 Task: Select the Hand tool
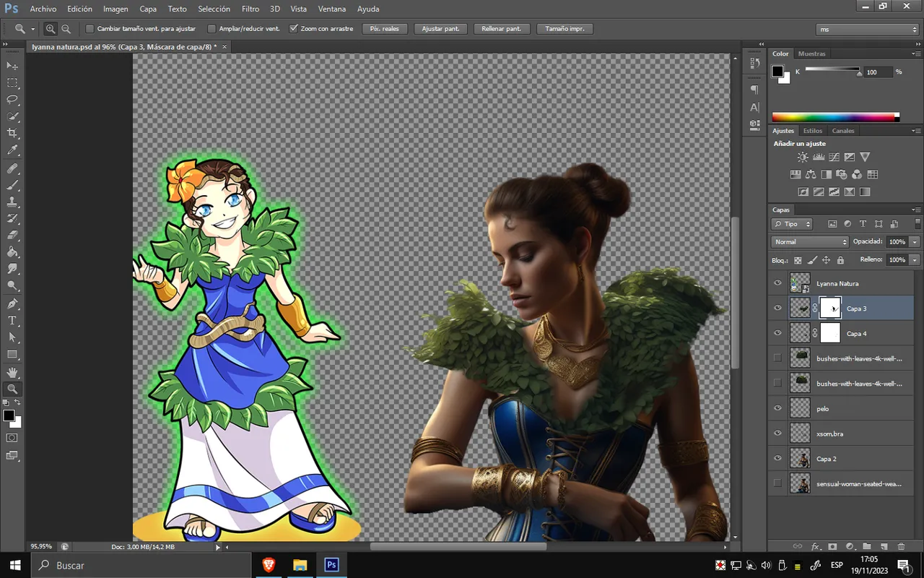pos(12,371)
